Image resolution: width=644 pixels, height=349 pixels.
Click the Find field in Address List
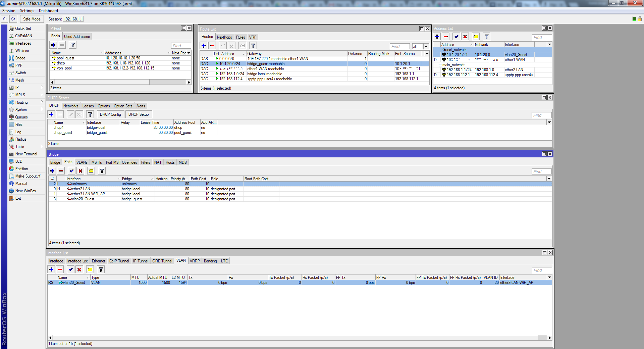[x=542, y=37]
